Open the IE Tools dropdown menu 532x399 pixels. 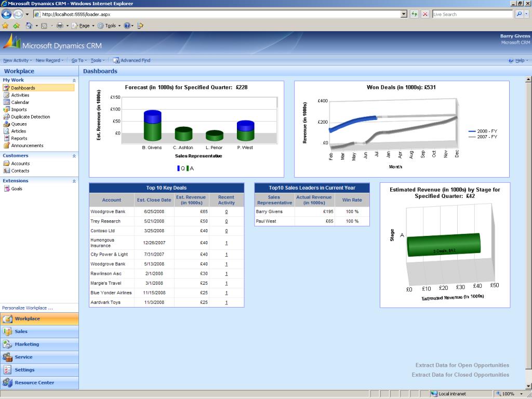coord(109,26)
